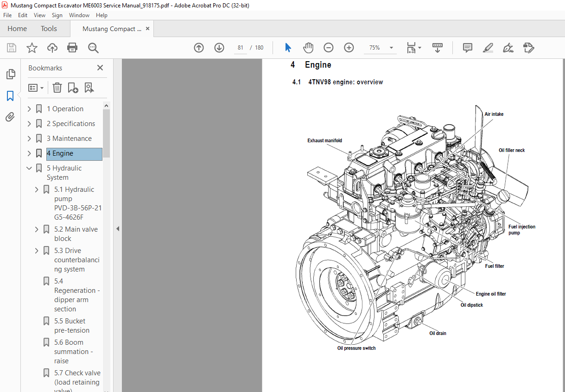Open the bookmarks options menu dropdown

(36, 88)
